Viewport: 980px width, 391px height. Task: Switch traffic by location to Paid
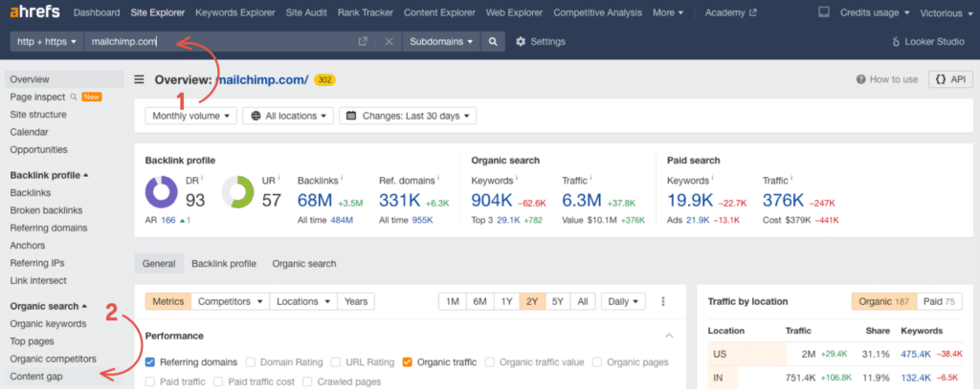[940, 301]
